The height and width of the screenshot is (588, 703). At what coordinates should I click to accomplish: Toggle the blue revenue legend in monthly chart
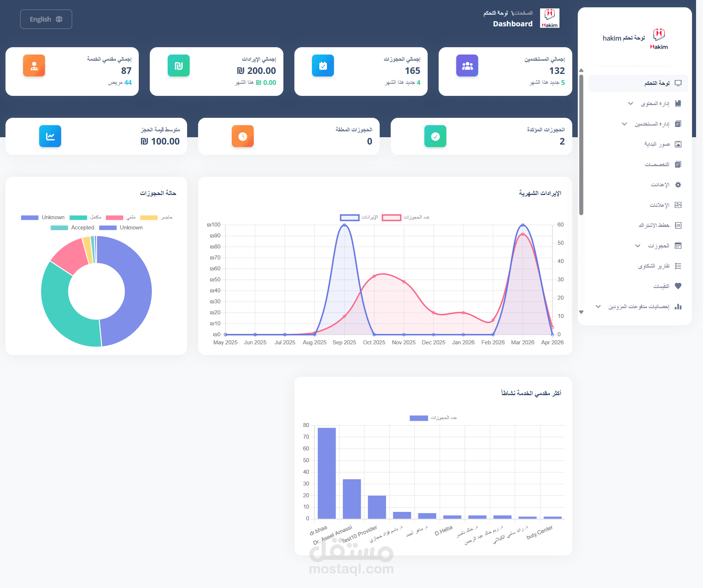click(350, 217)
